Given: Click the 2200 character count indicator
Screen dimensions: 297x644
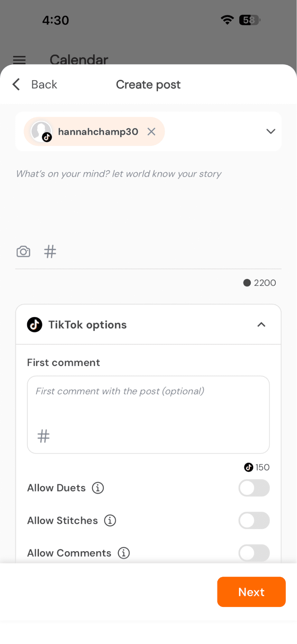Looking at the screenshot, I should [259, 283].
